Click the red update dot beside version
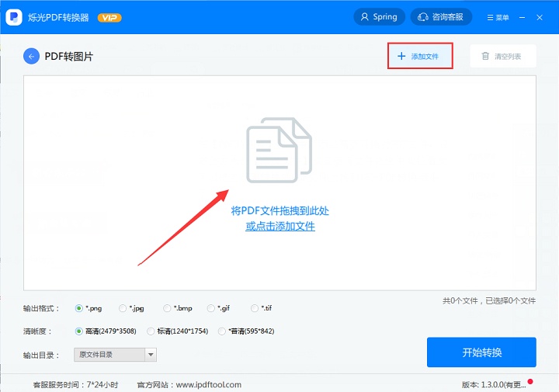Viewport: 559px width, 392px height. click(530, 382)
